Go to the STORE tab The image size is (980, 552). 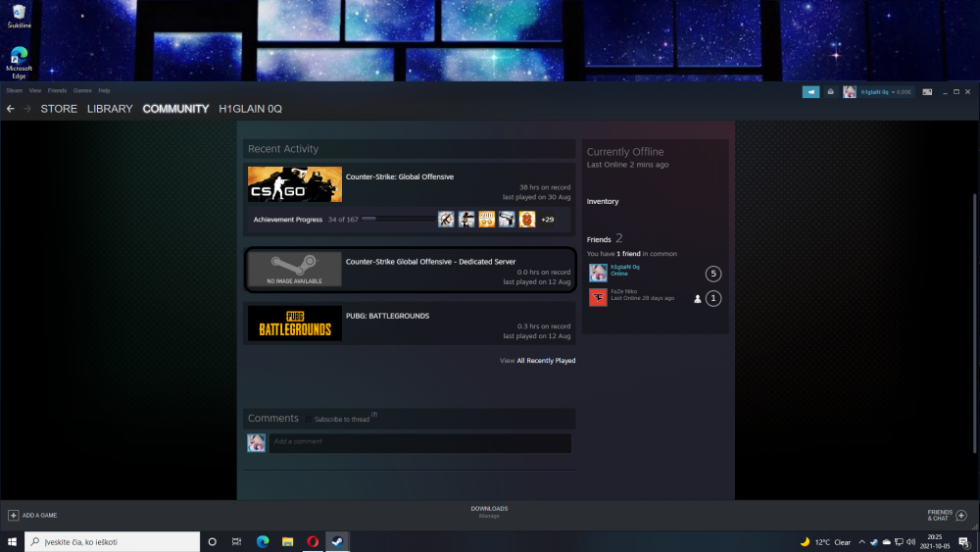(59, 109)
